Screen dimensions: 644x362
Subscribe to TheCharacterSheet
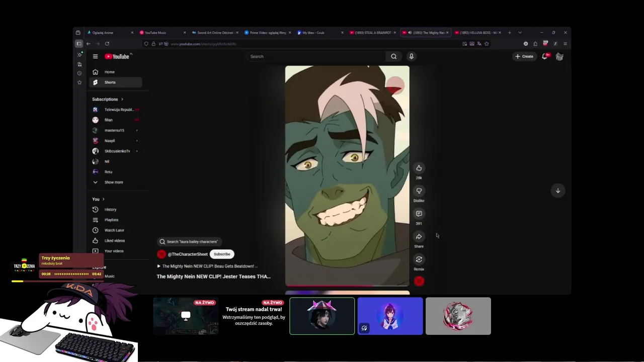click(x=222, y=254)
